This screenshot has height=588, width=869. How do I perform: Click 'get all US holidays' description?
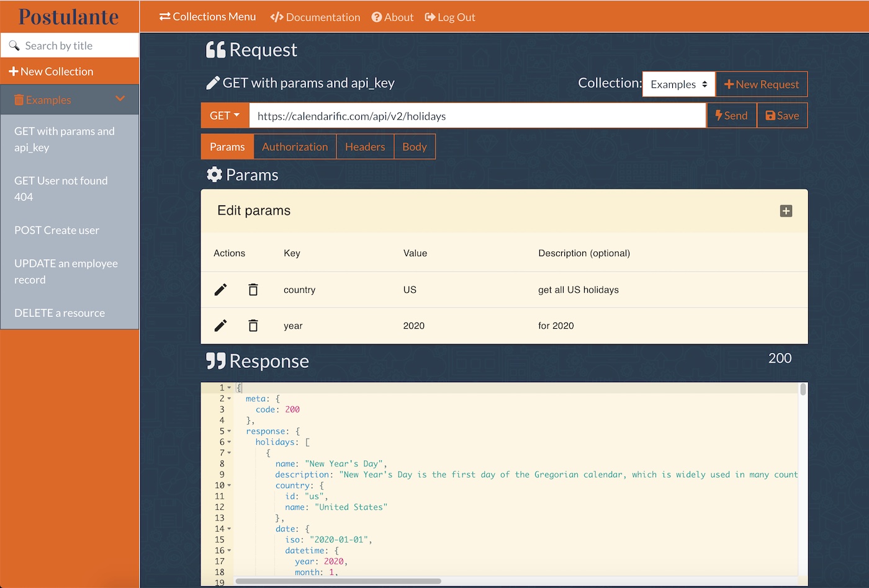point(579,290)
